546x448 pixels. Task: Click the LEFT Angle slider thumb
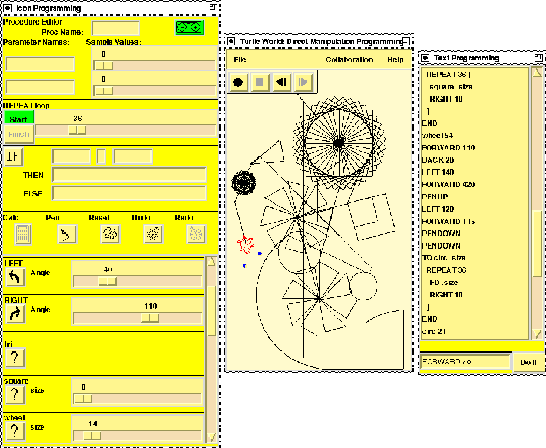(108, 281)
